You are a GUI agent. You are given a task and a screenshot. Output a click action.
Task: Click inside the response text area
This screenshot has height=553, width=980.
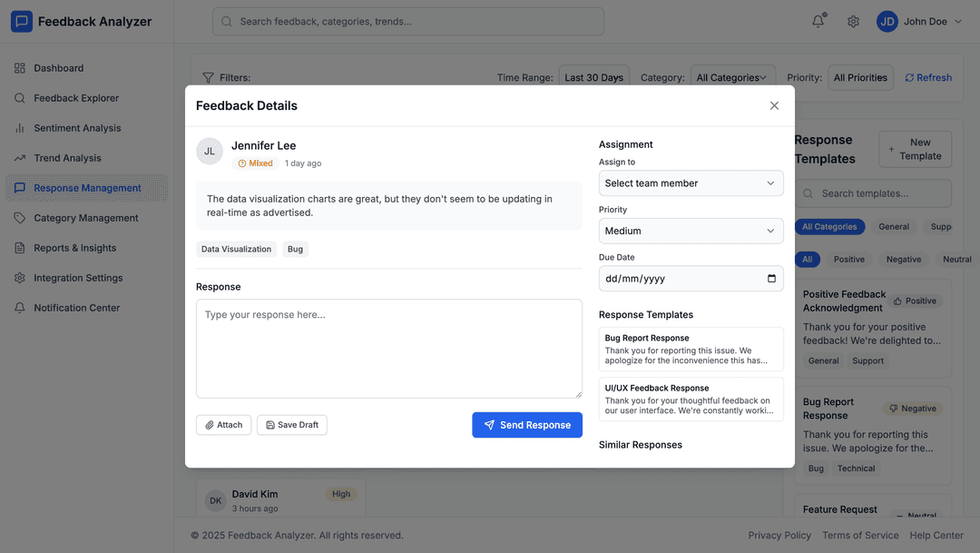391,349
